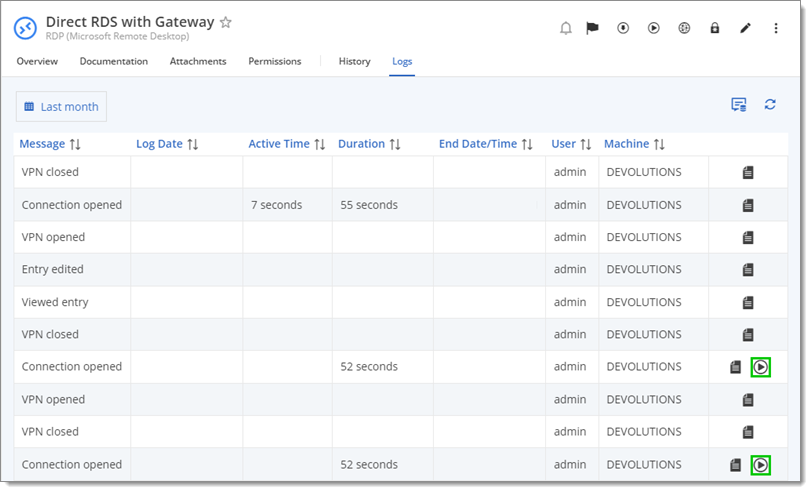Play the last Connection opened recording
811x492 pixels.
point(760,465)
